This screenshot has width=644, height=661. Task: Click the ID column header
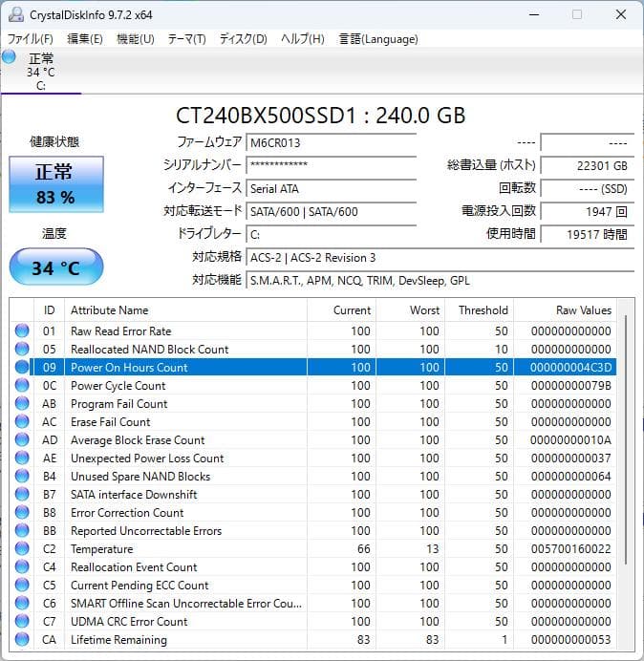[x=49, y=310]
